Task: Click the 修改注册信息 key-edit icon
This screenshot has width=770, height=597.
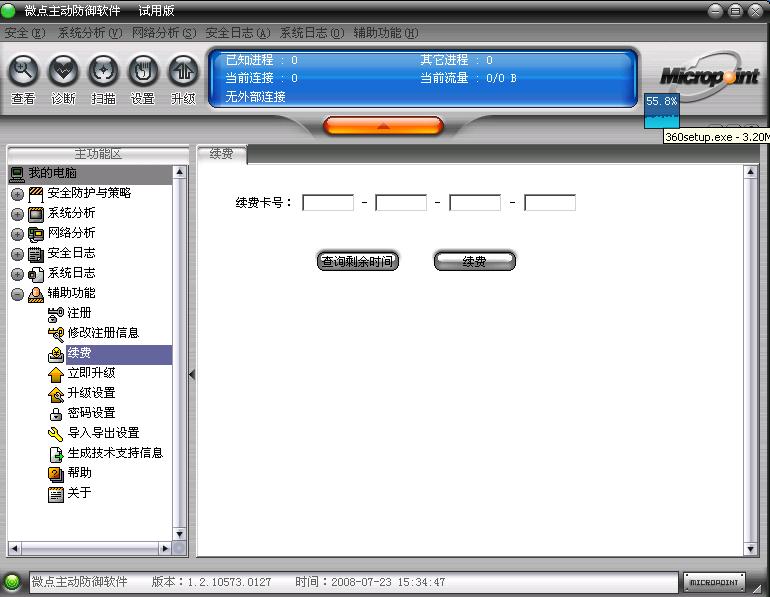Action: [56, 334]
